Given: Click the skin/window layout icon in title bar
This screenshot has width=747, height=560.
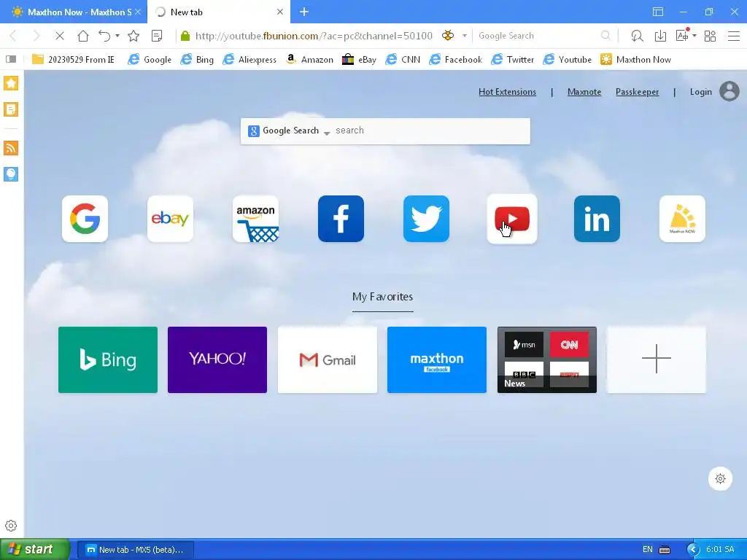Looking at the screenshot, I should coord(658,12).
